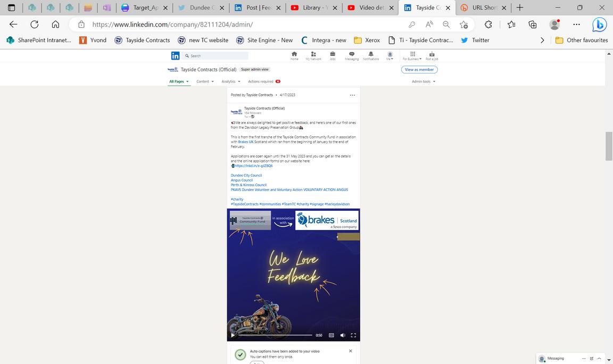The image size is (613, 364).
Task: Open SharePoint Intranet bookmark
Action: (x=39, y=40)
